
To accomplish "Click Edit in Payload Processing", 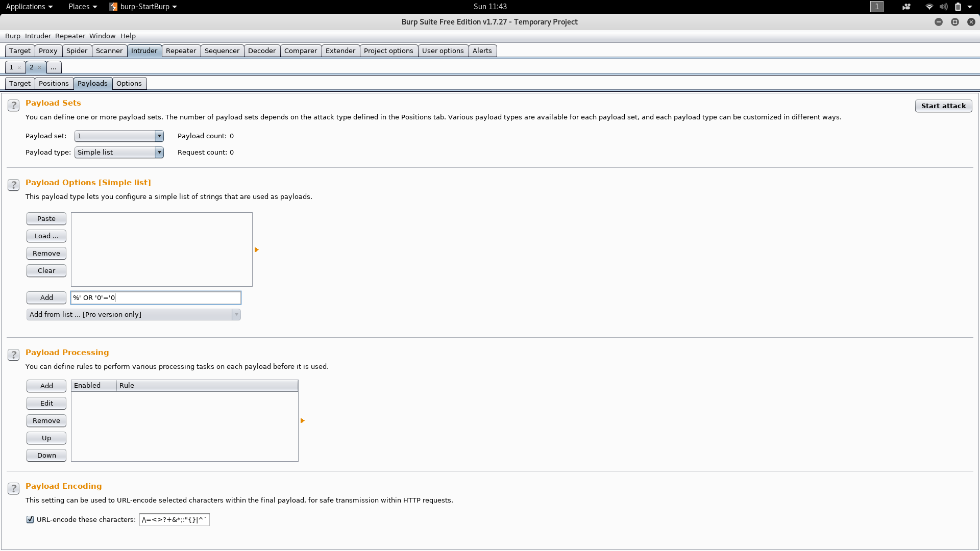I will tap(46, 403).
